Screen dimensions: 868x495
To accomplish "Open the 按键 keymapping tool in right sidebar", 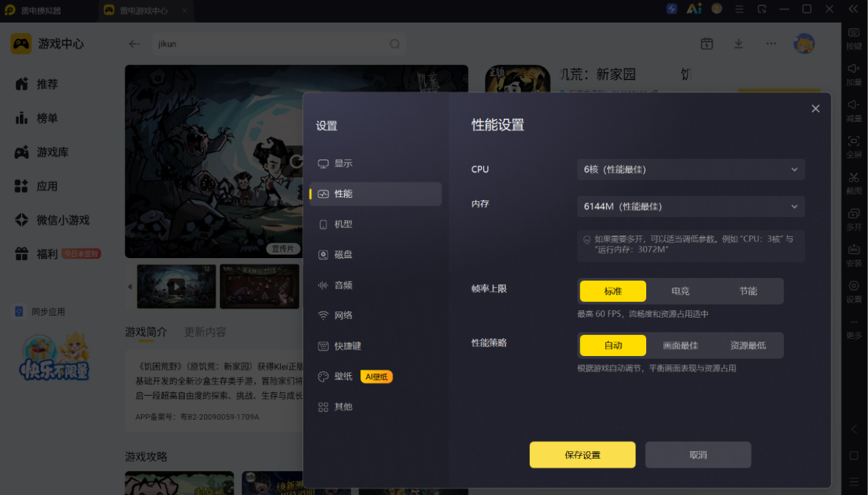I will pos(854,38).
